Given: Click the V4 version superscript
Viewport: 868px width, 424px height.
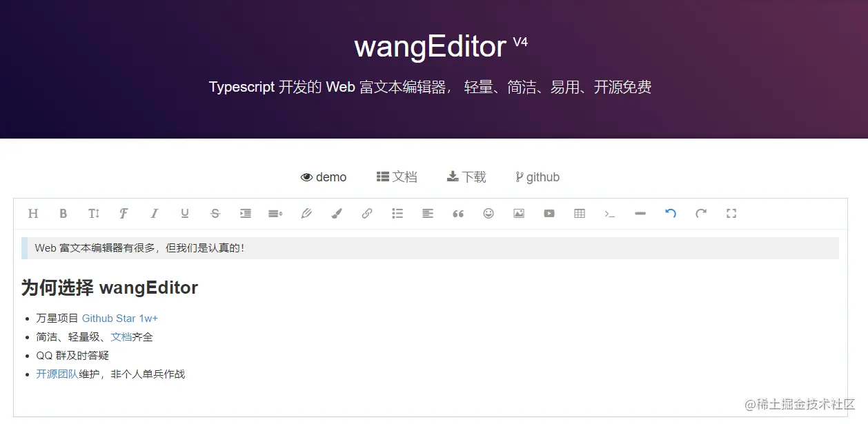Looking at the screenshot, I should pyautogui.click(x=520, y=42).
